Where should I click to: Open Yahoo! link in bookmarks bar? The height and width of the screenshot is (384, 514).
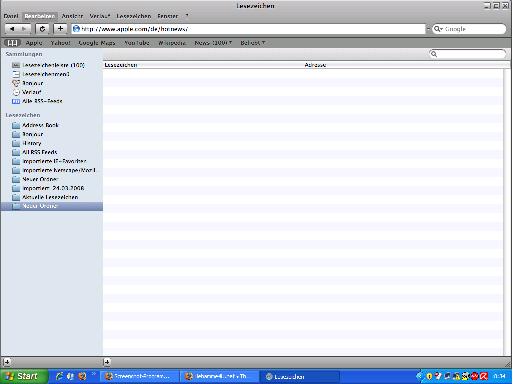pyautogui.click(x=60, y=43)
